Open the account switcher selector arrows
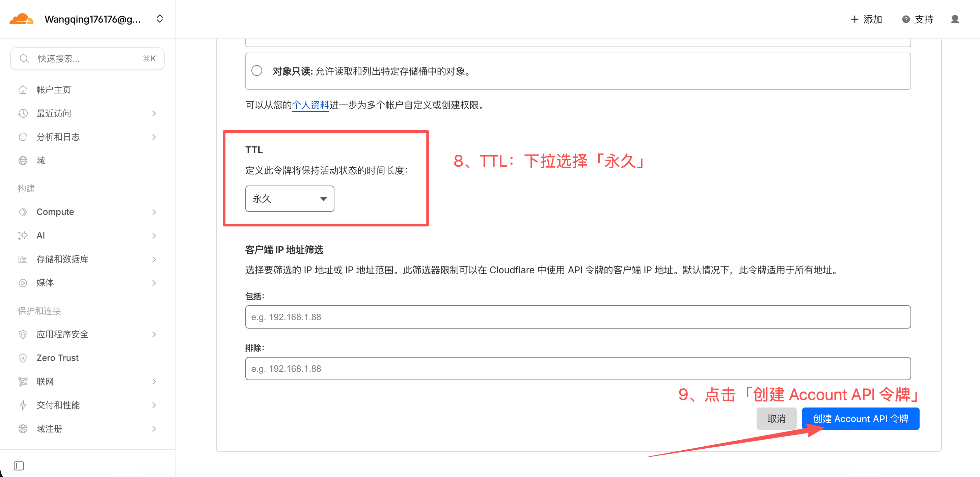980x477 pixels. [x=160, y=19]
